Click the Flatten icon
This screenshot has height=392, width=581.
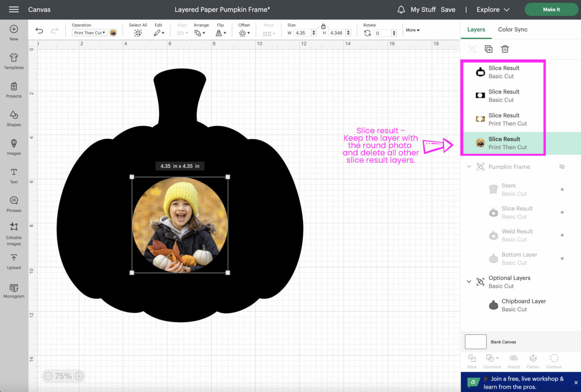coord(533,360)
